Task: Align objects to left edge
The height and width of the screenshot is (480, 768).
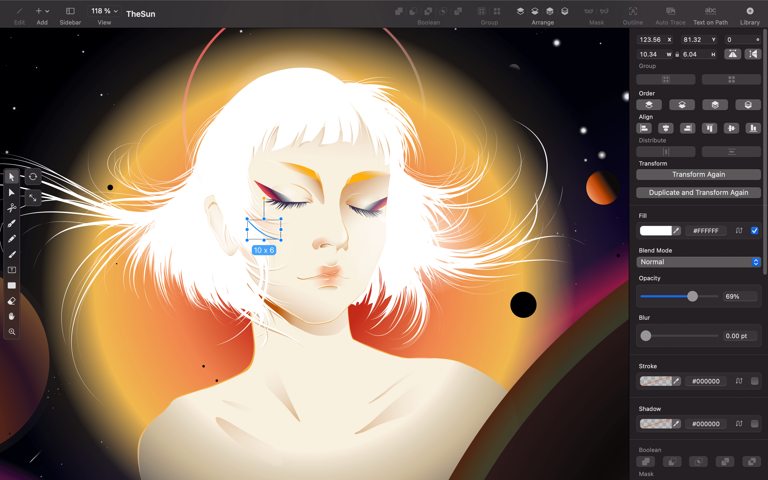Action: (x=644, y=128)
